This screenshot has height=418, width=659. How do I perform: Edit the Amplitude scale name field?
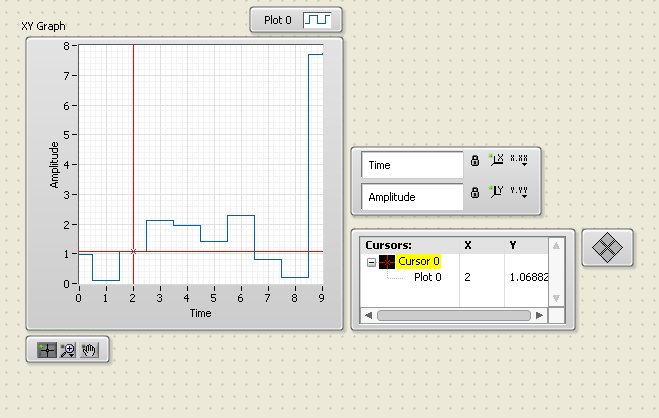(x=412, y=197)
